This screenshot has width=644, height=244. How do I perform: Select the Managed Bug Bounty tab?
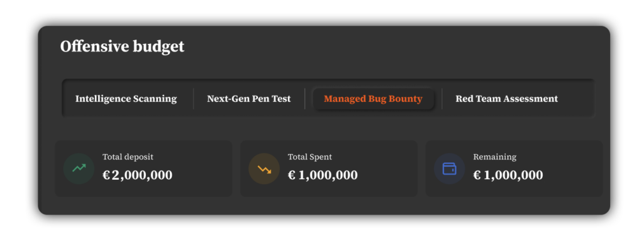point(373,99)
